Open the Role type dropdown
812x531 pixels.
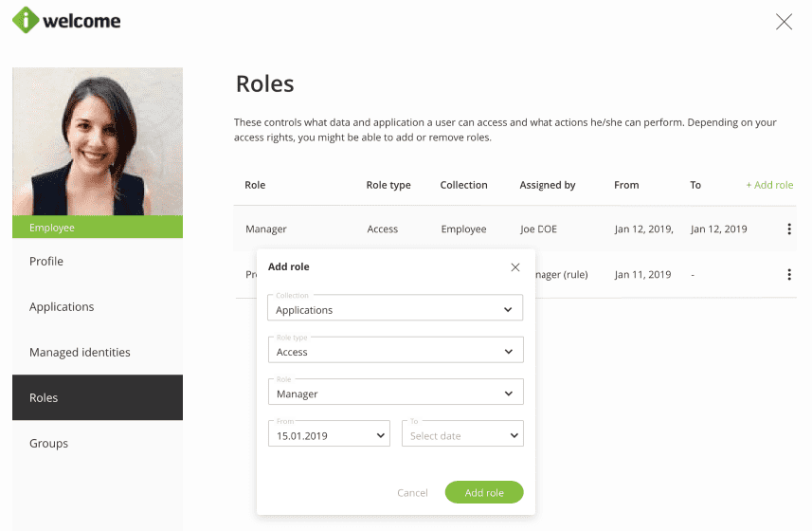(395, 351)
